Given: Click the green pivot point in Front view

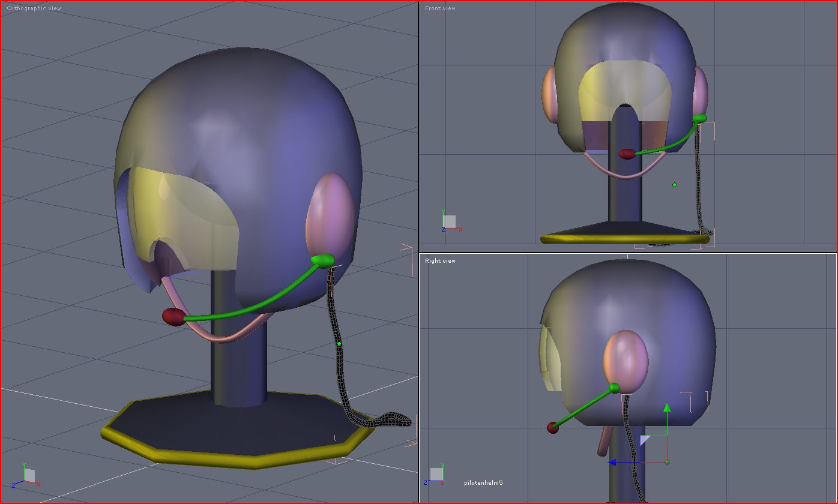Looking at the screenshot, I should point(675,185).
